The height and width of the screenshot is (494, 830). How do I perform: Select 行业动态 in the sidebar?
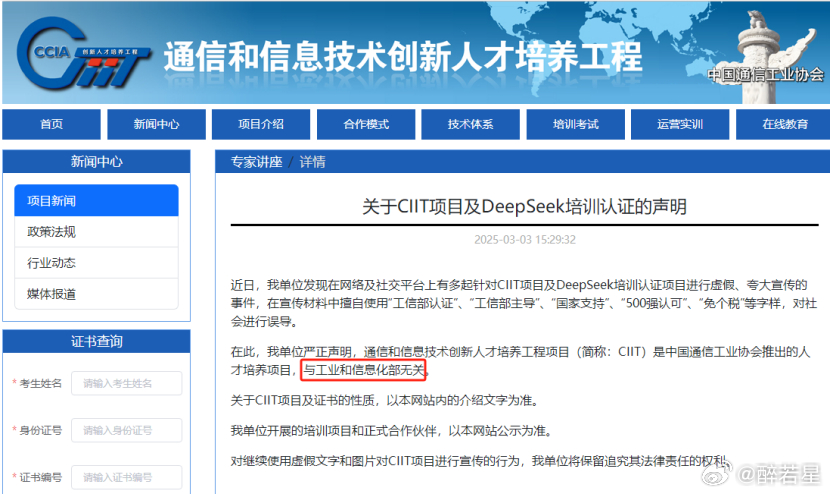tap(96, 263)
